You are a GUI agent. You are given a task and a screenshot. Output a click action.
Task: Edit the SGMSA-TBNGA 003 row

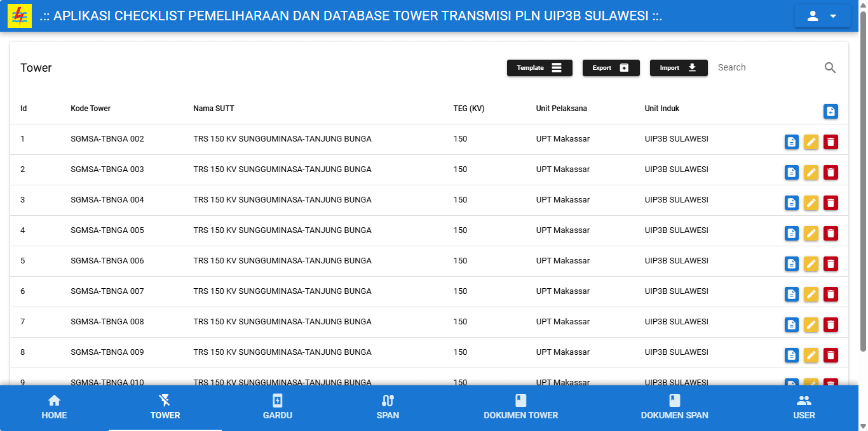(811, 172)
